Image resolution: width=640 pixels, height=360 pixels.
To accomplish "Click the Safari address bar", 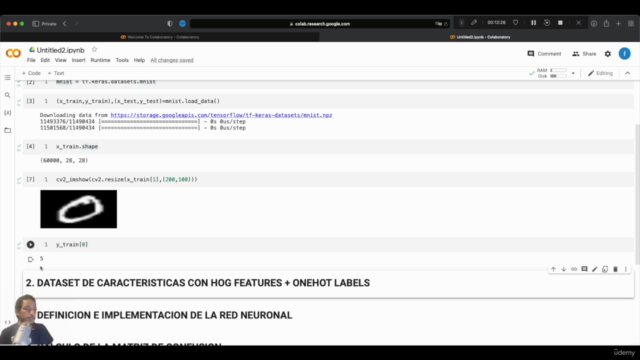I will [x=320, y=24].
